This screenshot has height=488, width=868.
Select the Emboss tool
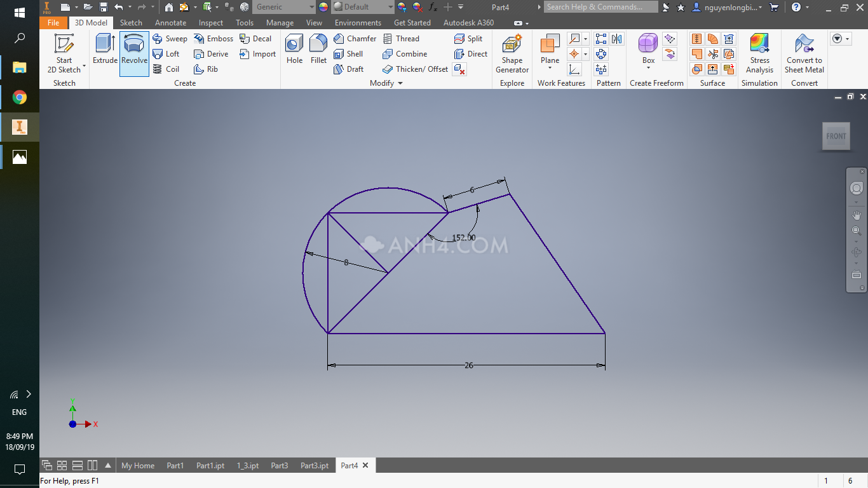[214, 39]
